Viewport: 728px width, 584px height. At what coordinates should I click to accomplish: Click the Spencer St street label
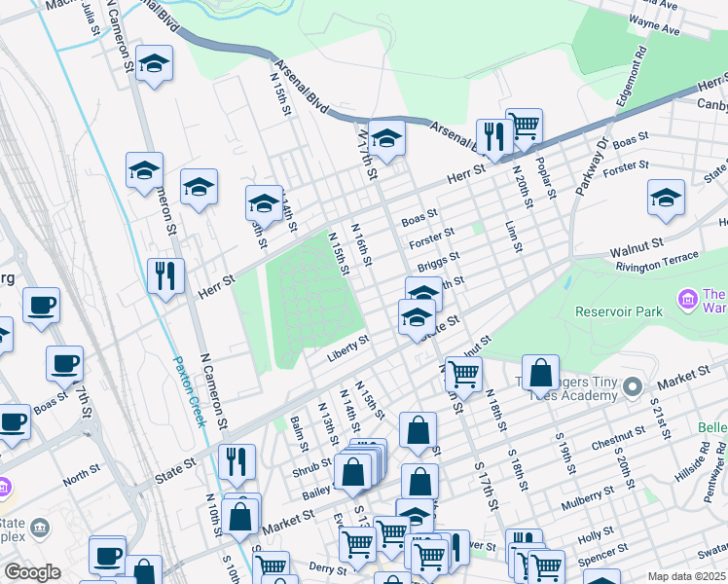[603, 555]
